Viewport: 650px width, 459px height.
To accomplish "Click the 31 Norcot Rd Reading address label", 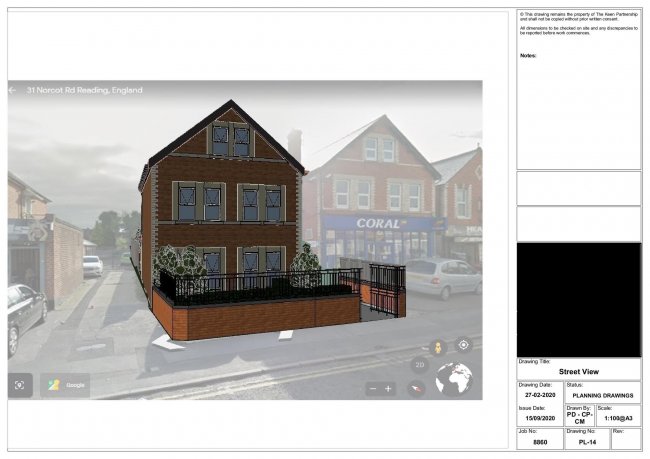I will pyautogui.click(x=85, y=90).
